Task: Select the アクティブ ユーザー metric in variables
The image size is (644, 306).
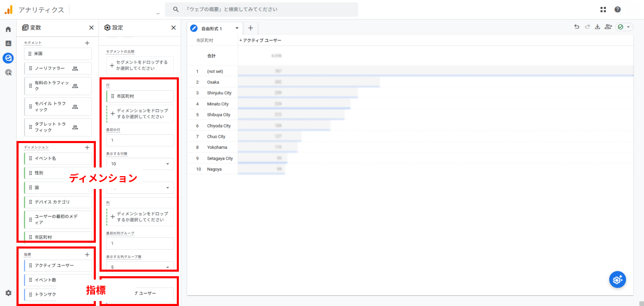Action: 58,265
